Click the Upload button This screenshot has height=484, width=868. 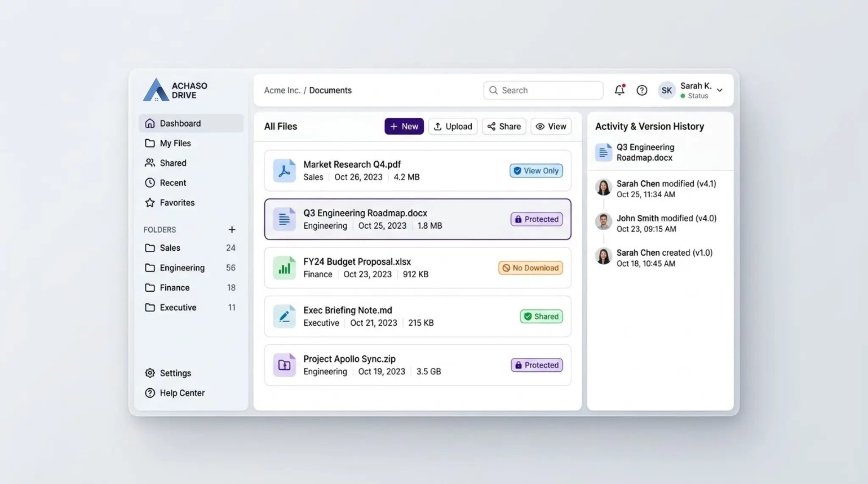point(453,126)
